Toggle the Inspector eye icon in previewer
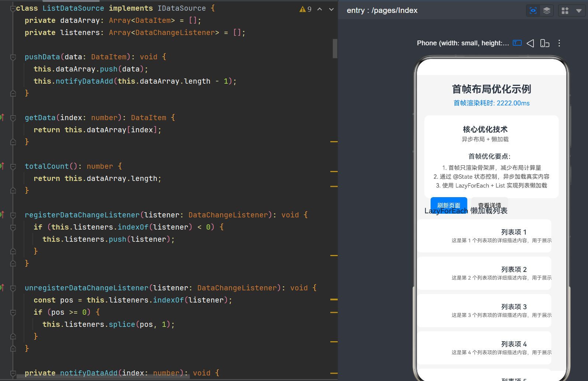 (x=533, y=11)
